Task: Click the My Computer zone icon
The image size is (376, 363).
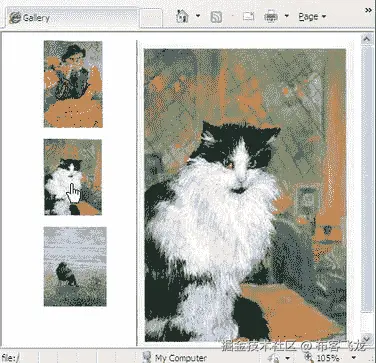Action: [x=147, y=357]
